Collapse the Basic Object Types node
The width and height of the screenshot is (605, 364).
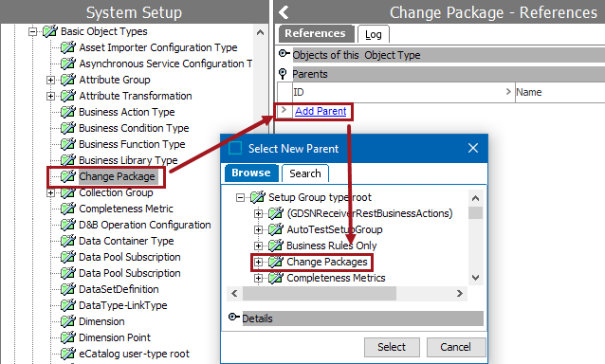click(x=33, y=31)
